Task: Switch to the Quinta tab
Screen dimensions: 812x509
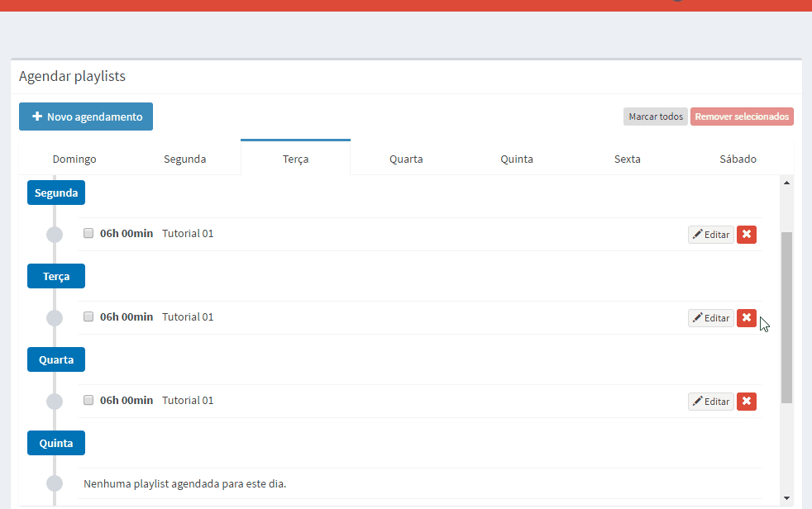Action: coord(517,159)
